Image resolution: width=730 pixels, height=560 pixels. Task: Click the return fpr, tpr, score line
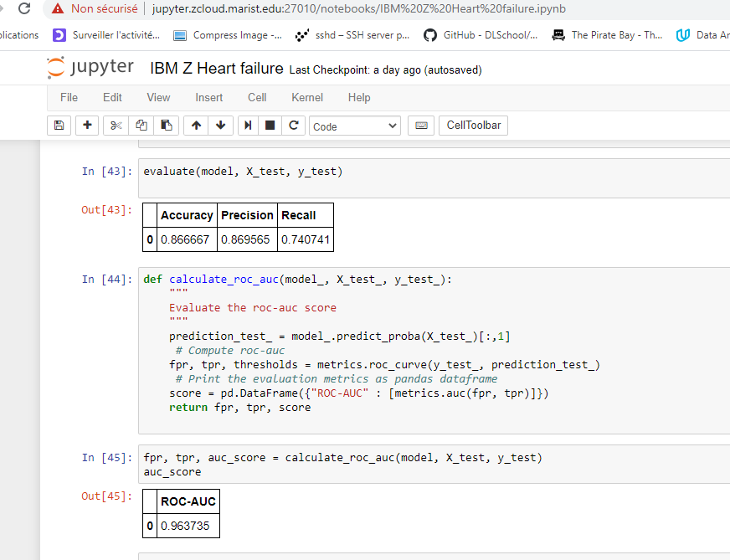[x=239, y=408]
